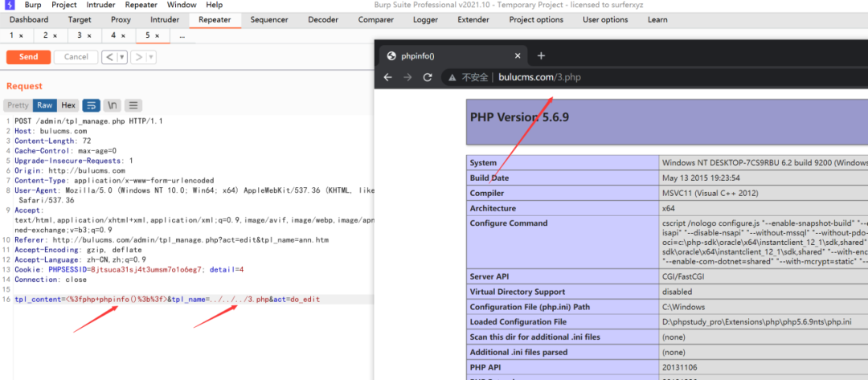Click the PHP Version 5.6.9 heading

pos(519,117)
